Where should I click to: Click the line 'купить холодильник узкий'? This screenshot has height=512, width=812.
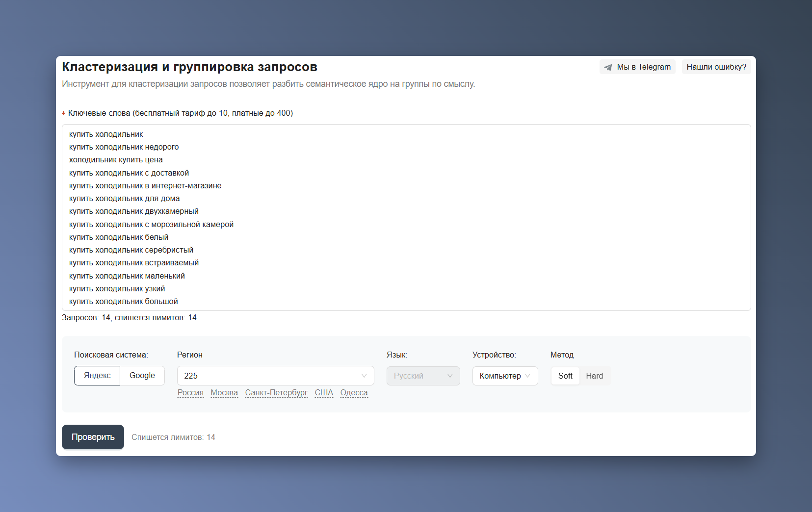pos(117,289)
